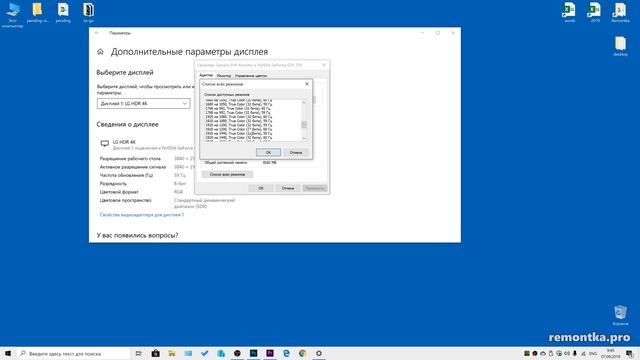Image resolution: width=640 pixels, height=360 pixels.
Task: Click the NVIDIA tray icon
Action: (527, 353)
